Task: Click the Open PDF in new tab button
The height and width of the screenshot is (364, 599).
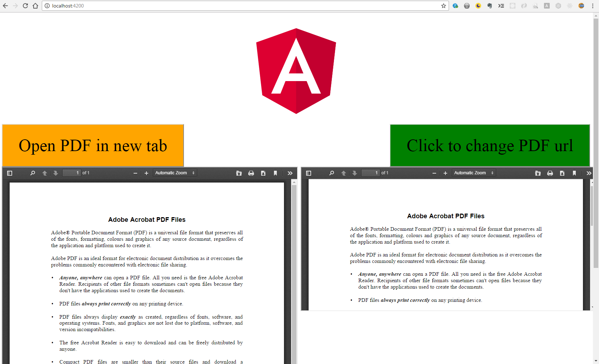Action: coord(93,145)
